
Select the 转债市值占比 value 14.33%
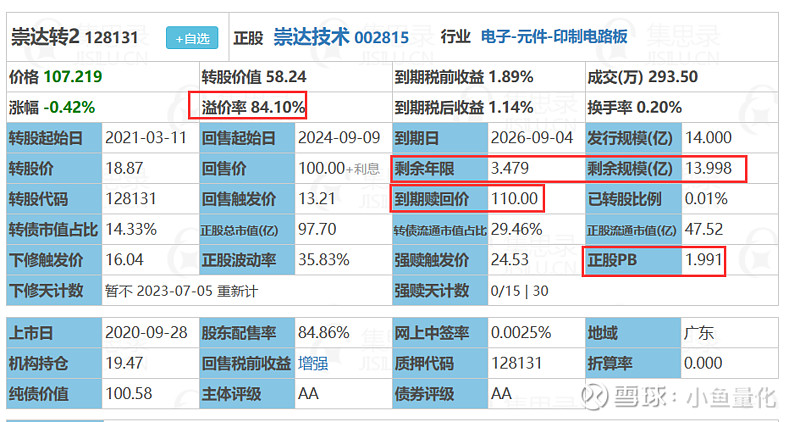coord(131,230)
